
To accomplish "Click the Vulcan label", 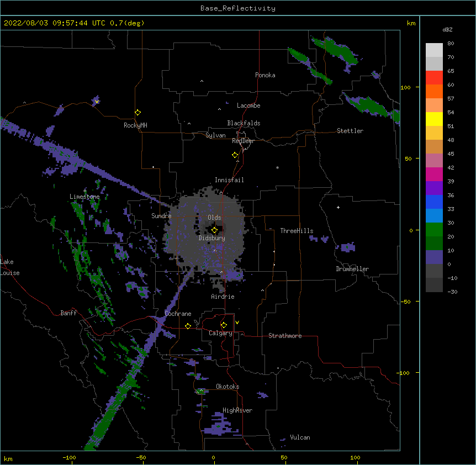I will tap(300, 437).
